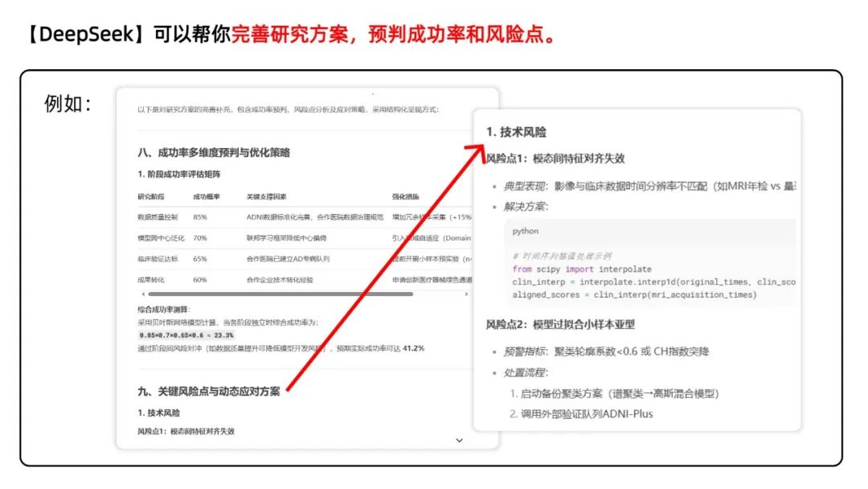Viewport: 868px width, 489px height.
Task: Click the "85%" probability cell
Action: pos(200,217)
